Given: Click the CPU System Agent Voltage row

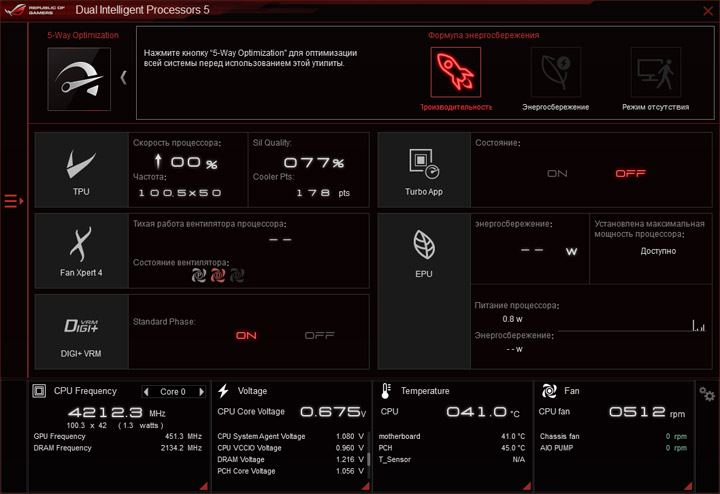Looking at the screenshot, I should point(290,436).
